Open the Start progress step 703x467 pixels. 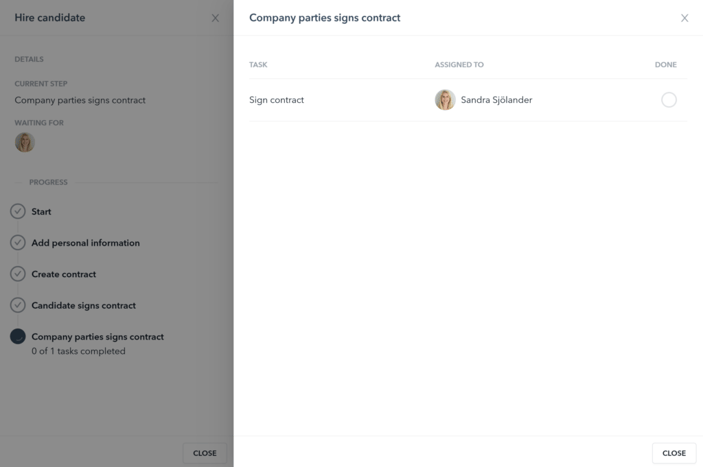[x=41, y=212]
